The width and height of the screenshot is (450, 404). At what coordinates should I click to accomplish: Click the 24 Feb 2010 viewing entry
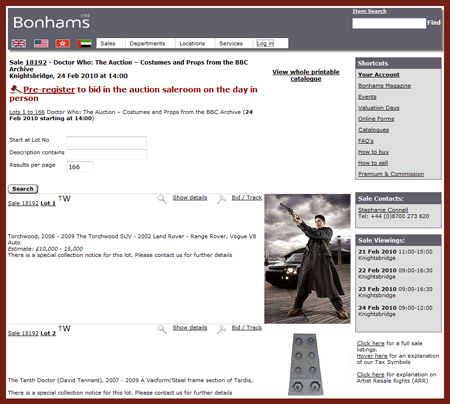395,311
